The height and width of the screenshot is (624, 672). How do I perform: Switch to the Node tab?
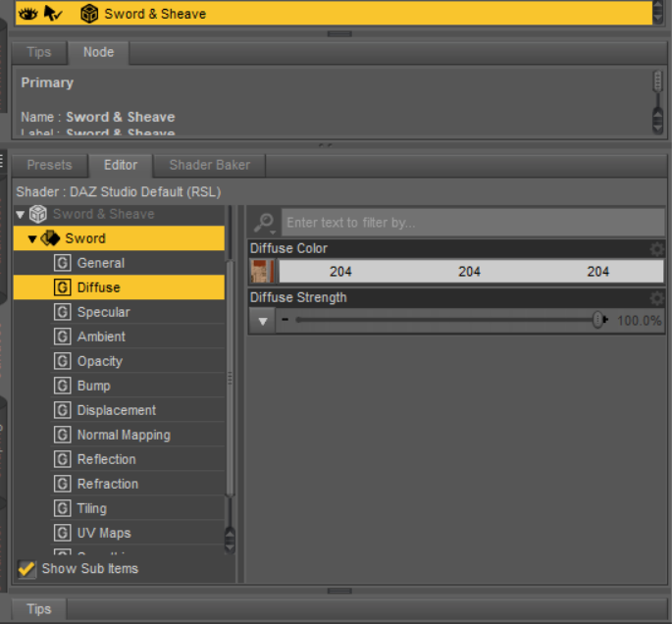[x=98, y=53]
